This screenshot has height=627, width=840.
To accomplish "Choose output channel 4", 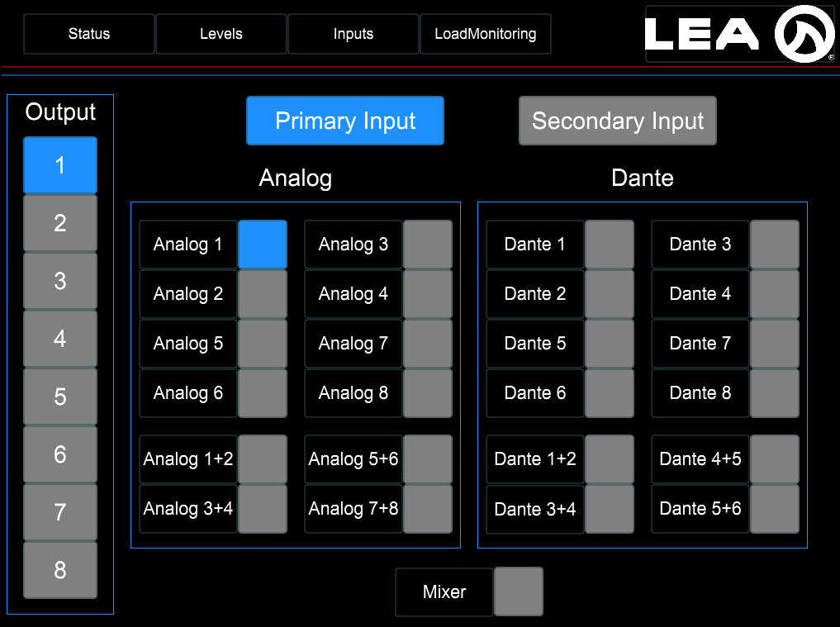I will tap(60, 339).
